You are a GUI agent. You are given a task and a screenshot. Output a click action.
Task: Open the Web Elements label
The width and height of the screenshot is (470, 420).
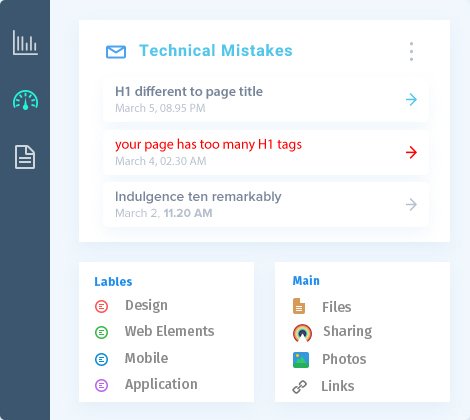(169, 331)
